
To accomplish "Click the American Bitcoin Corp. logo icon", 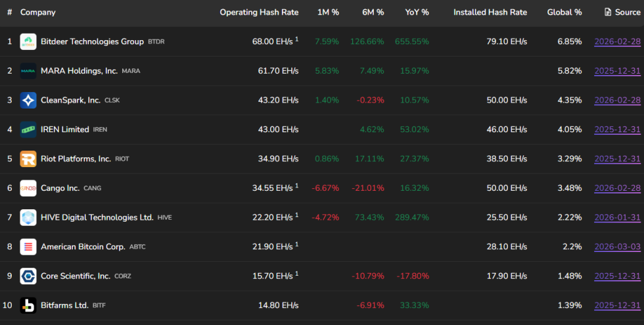I will tap(28, 247).
